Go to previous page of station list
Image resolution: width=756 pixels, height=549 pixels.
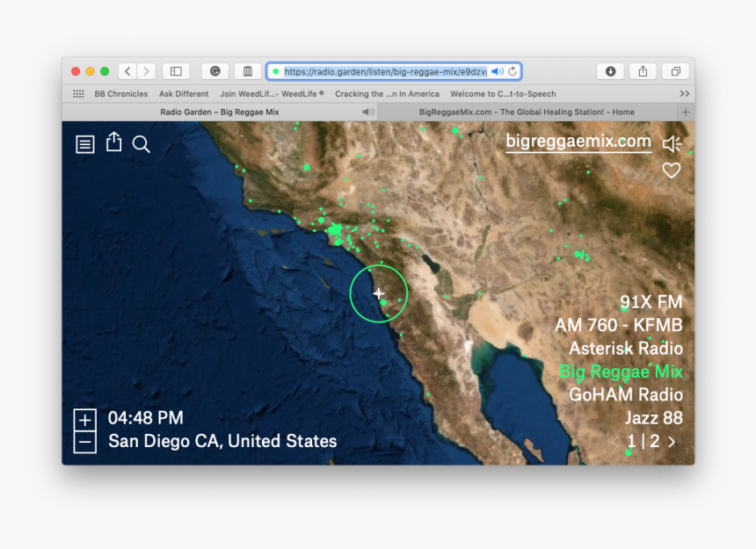(x=614, y=442)
